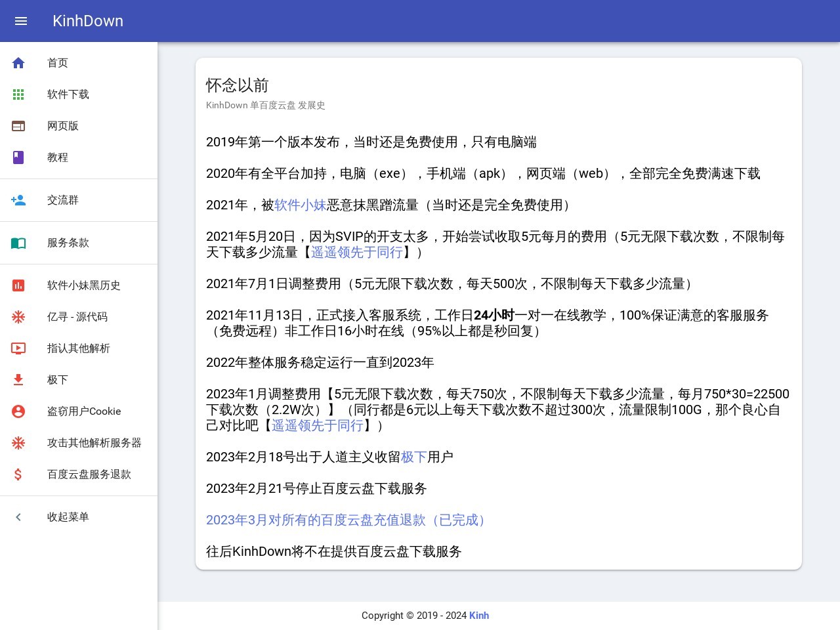The width and height of the screenshot is (840, 630).
Task: Click the home icon beside 首页
Action: (x=18, y=63)
